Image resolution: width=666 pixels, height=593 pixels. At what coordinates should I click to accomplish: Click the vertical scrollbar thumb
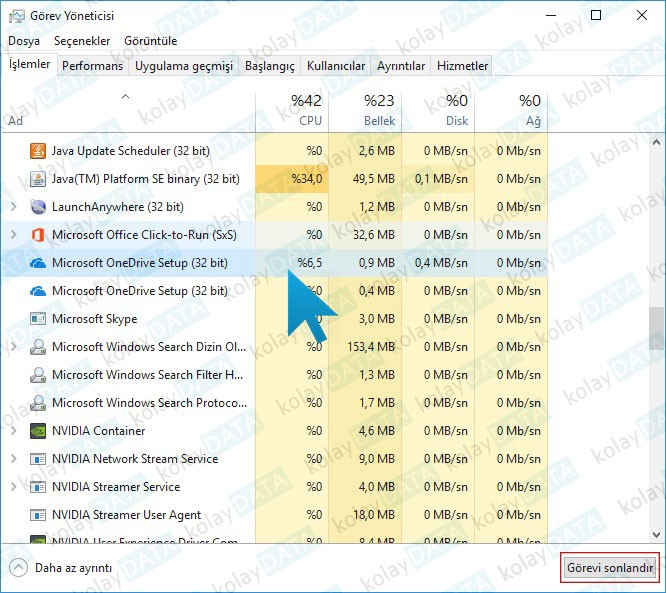tap(657, 328)
